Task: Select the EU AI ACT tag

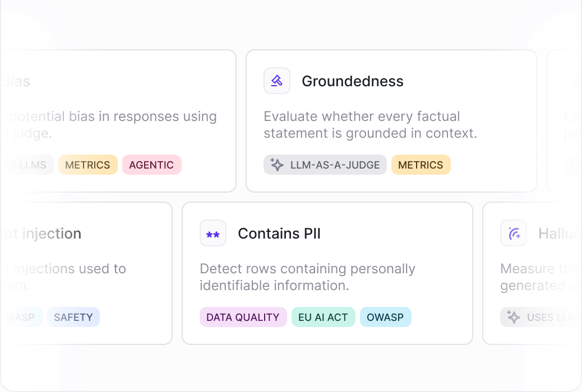Action: (x=324, y=317)
